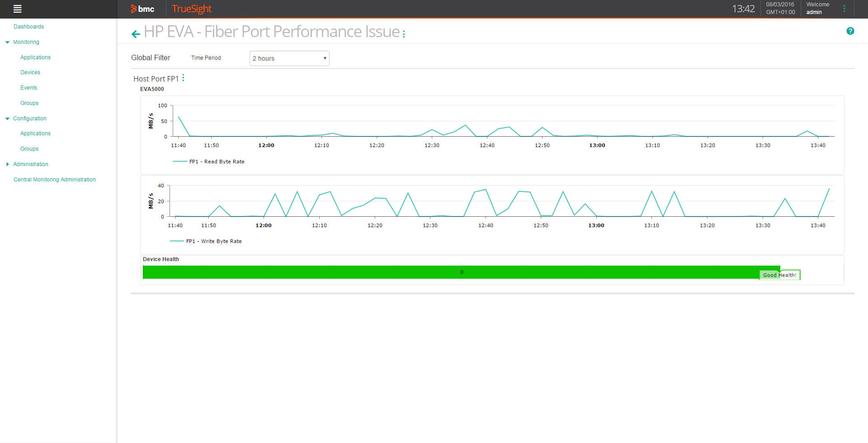
Task: Click the Administration menu label
Action: tap(31, 164)
